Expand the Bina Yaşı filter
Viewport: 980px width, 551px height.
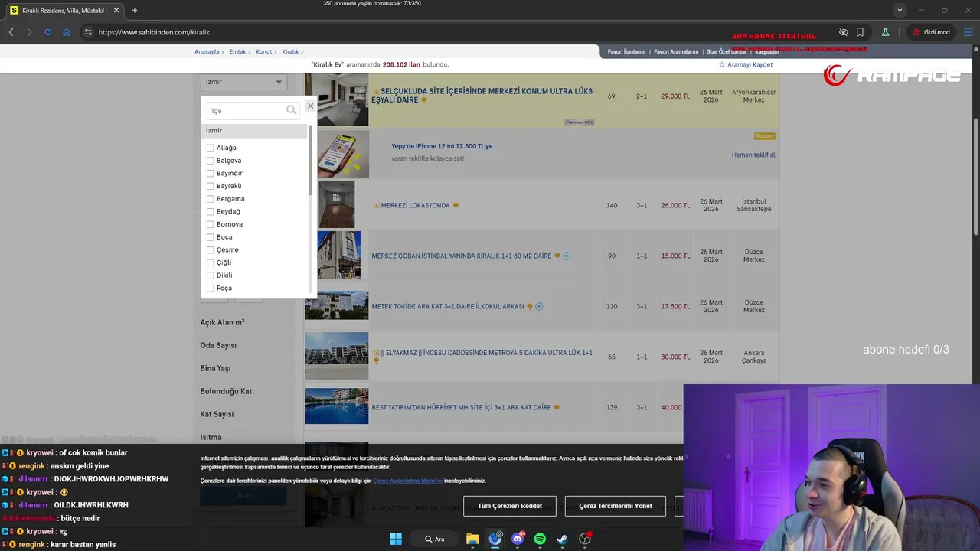point(215,368)
